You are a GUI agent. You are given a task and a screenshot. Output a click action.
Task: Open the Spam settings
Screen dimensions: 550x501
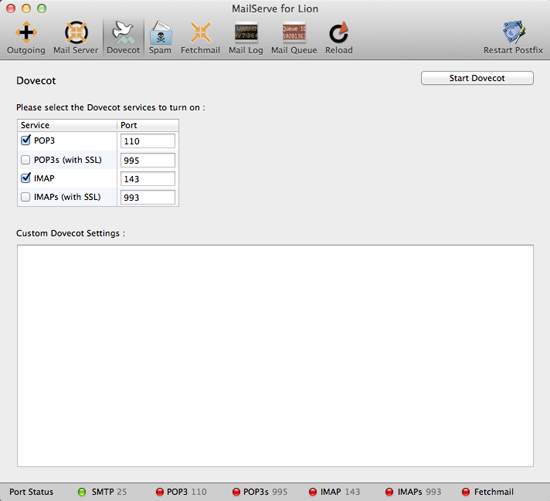(x=160, y=38)
